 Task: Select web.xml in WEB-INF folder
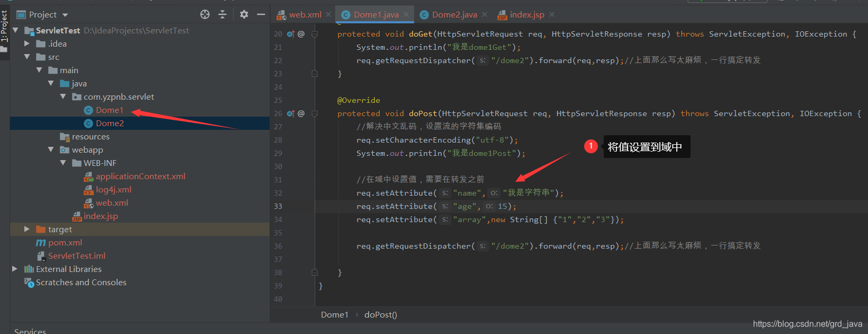112,203
